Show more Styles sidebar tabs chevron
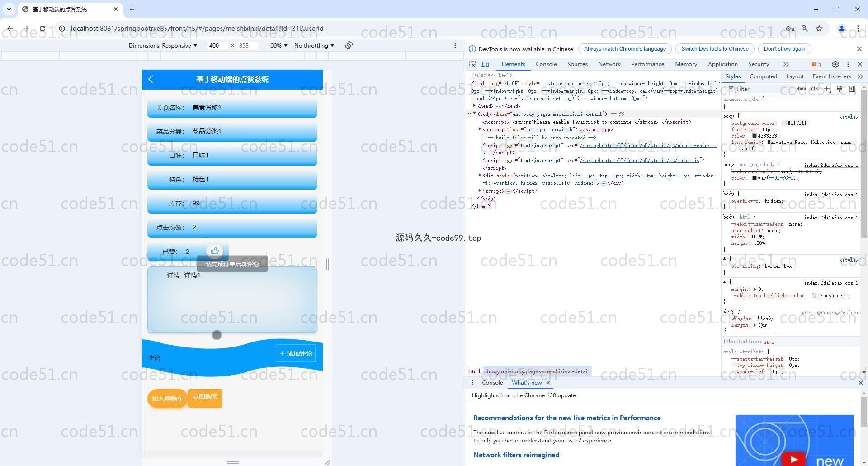This screenshot has width=868, height=466. [860, 76]
